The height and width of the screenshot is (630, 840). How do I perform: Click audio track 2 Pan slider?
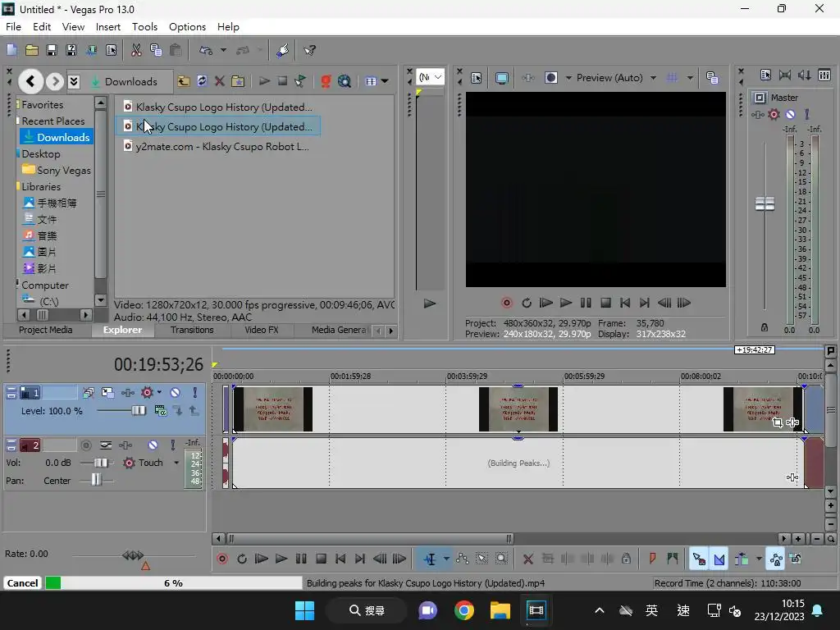(x=97, y=480)
